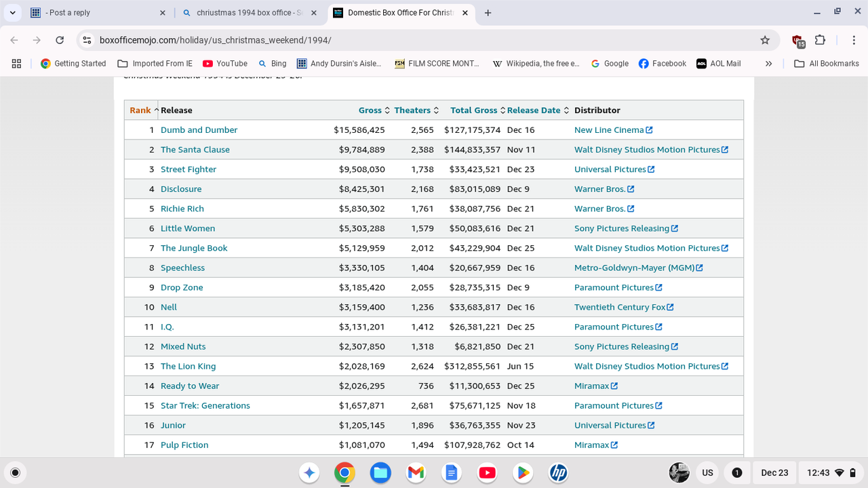868x488 pixels.
Task: Open Pulp Fiction release link
Action: point(184,445)
